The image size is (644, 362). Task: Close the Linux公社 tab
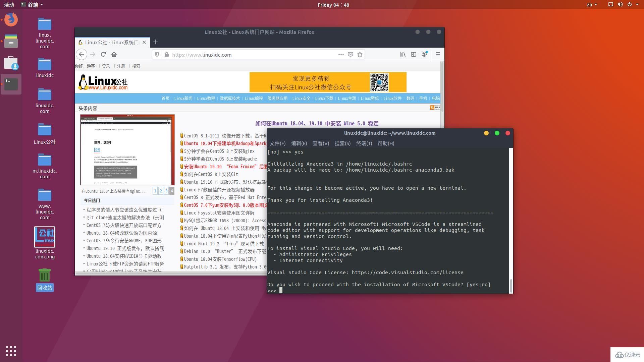pyautogui.click(x=144, y=42)
